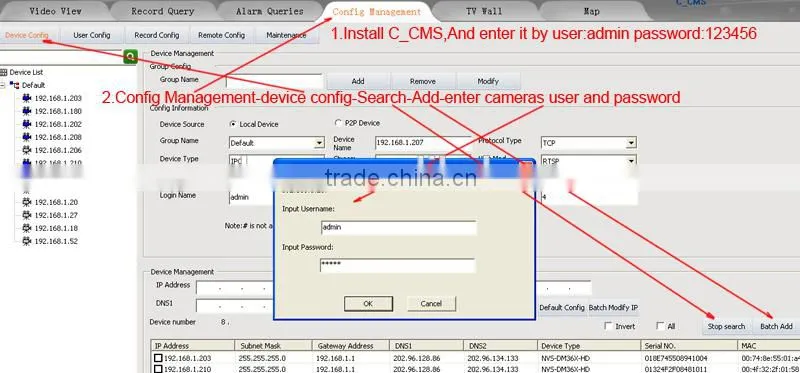Click the Stop search button
The image size is (800, 373).
(x=727, y=326)
